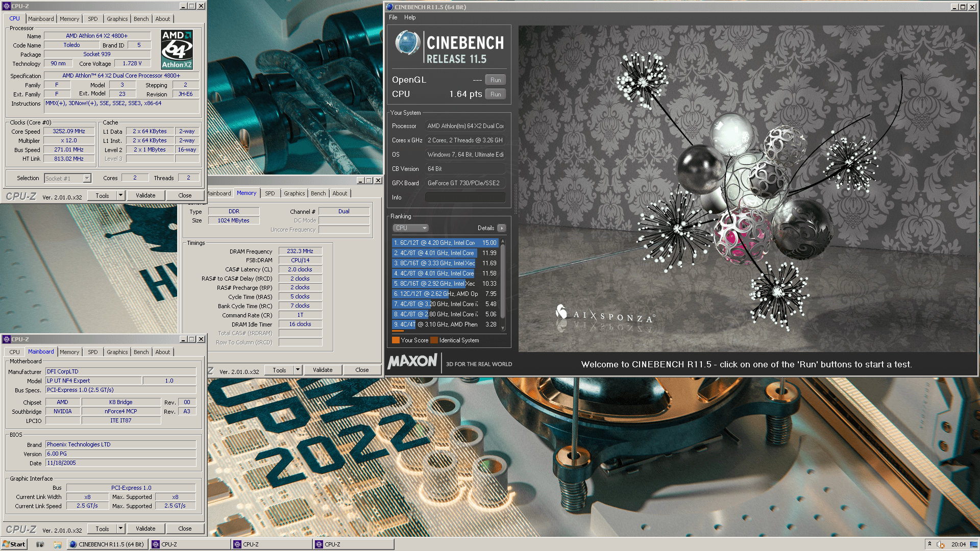Click the BIOS date 11/18/2005

click(121, 463)
